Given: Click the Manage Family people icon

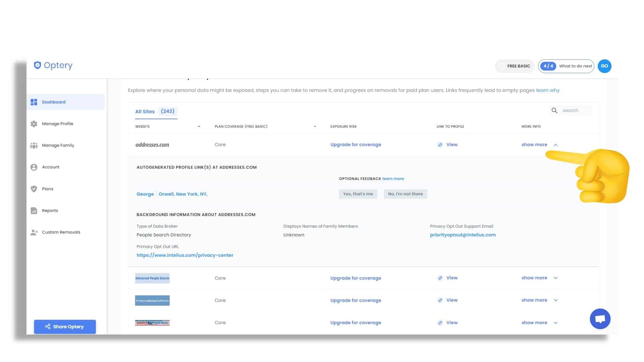Looking at the screenshot, I should [x=34, y=145].
